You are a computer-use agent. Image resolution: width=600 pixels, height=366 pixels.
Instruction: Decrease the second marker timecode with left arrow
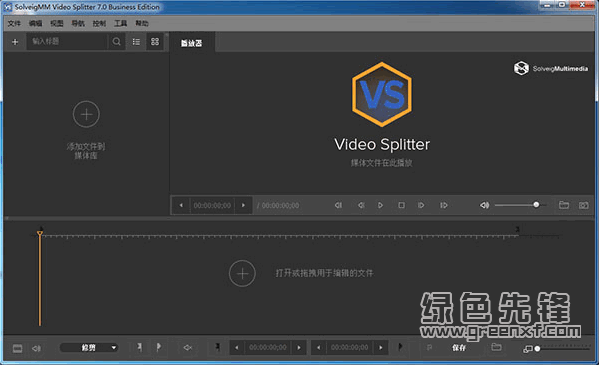tap(318, 348)
